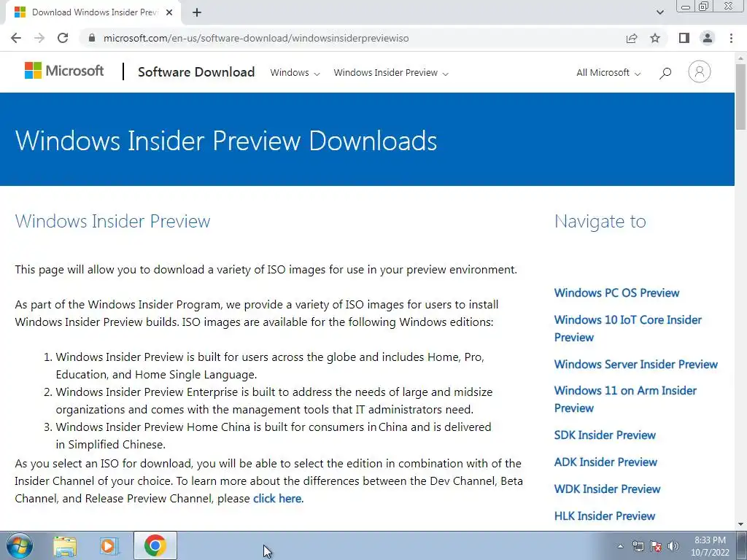747x560 pixels.
Task: Open the Chrome three-dot menu
Action: tap(731, 38)
